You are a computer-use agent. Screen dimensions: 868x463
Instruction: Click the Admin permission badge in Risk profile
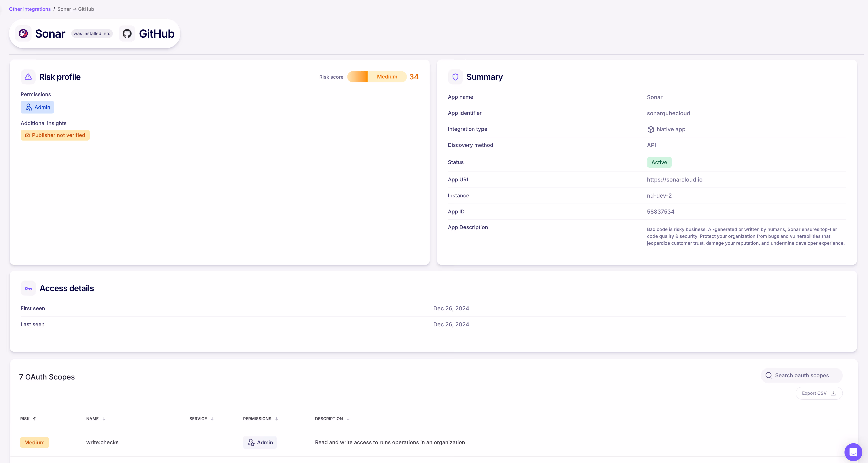(x=37, y=107)
